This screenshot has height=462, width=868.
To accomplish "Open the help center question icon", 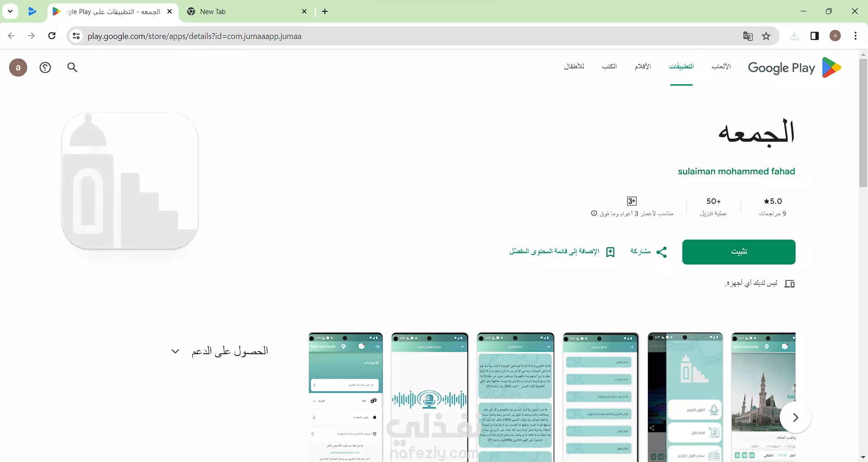I will point(45,67).
